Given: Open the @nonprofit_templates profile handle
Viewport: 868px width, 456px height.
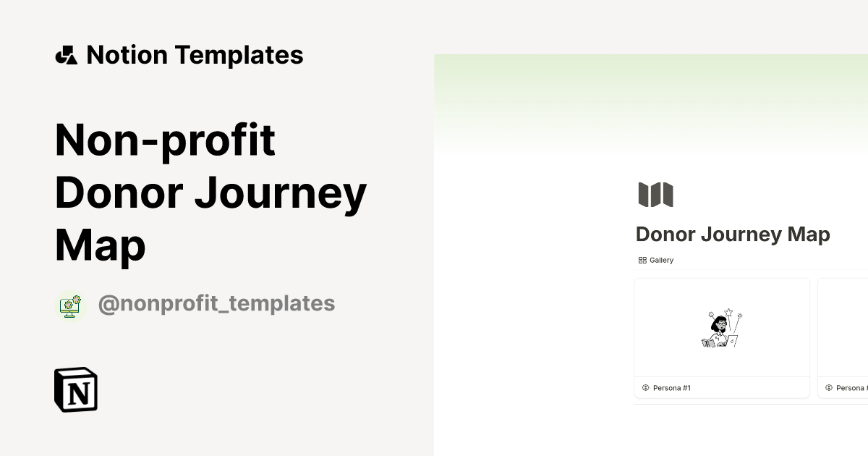Looking at the screenshot, I should (216, 303).
